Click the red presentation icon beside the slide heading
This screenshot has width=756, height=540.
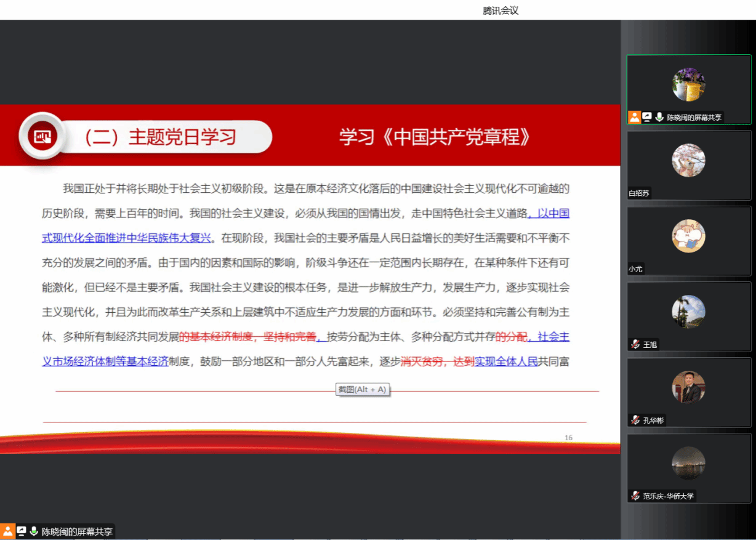coord(42,136)
